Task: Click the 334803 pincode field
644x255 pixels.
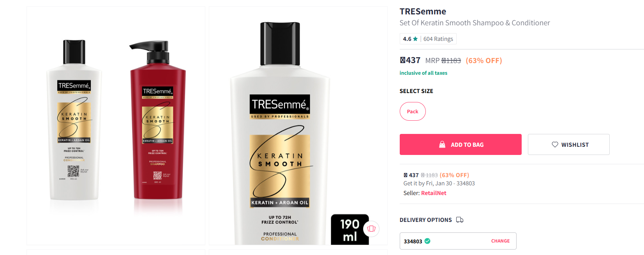Action: 458,241
